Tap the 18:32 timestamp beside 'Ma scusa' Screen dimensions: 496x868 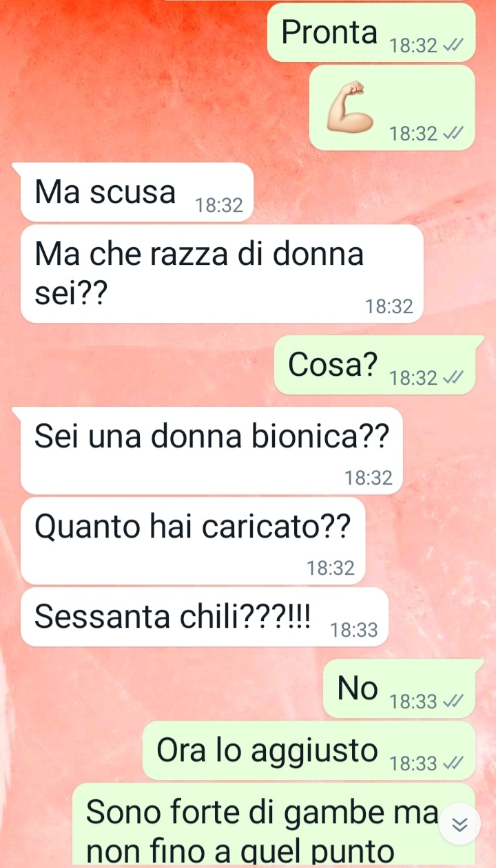(219, 205)
